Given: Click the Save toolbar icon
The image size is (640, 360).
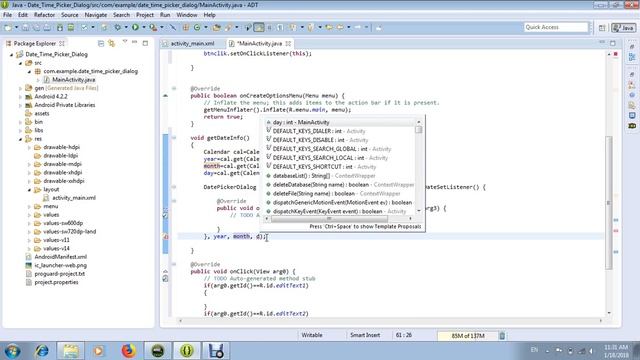Looking at the screenshot, I should coord(25,27).
